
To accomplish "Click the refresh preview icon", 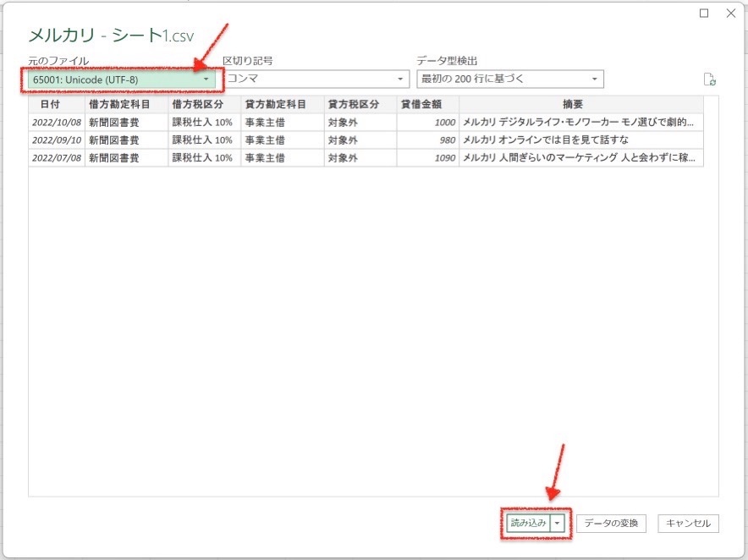I will (709, 80).
